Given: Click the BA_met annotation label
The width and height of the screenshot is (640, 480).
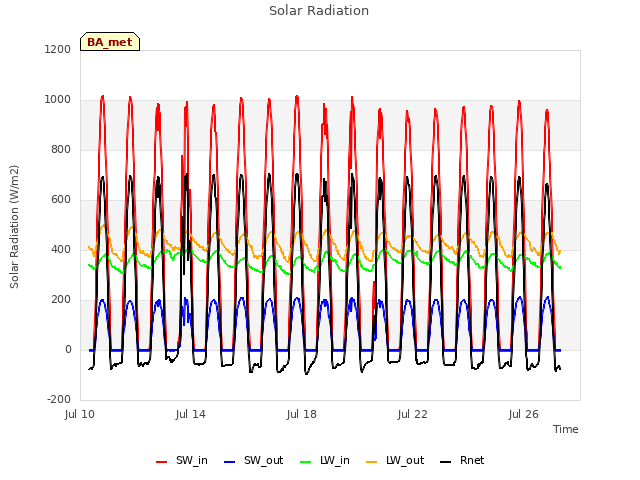Looking at the screenshot, I should [110, 42].
